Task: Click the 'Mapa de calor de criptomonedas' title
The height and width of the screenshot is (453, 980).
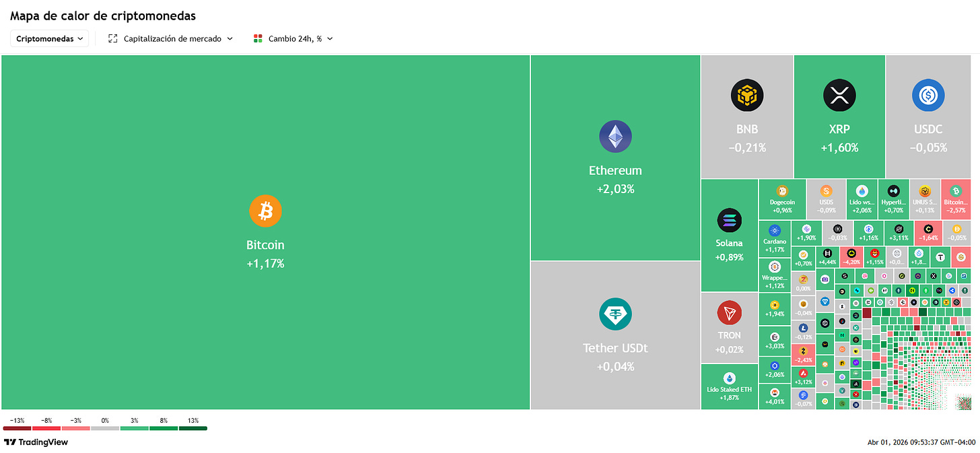Action: point(103,15)
